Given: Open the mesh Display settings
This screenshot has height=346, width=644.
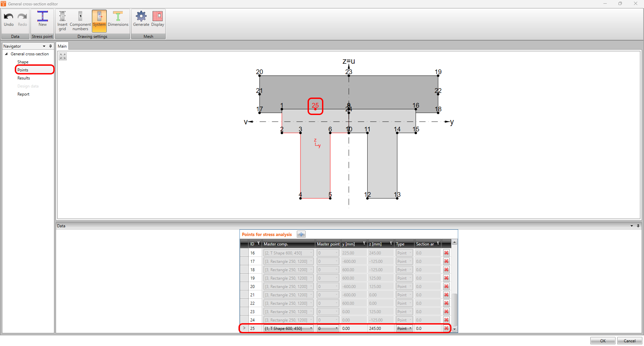Looking at the screenshot, I should pos(157,19).
